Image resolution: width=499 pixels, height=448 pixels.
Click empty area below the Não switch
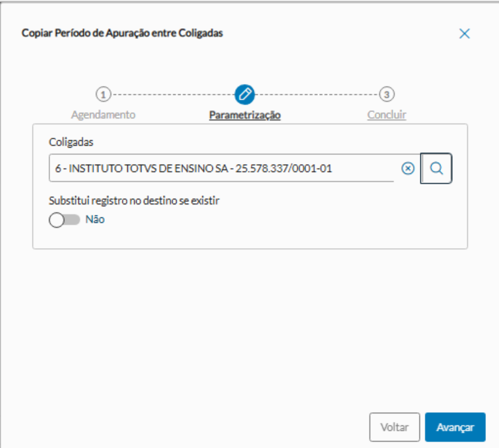195,238
